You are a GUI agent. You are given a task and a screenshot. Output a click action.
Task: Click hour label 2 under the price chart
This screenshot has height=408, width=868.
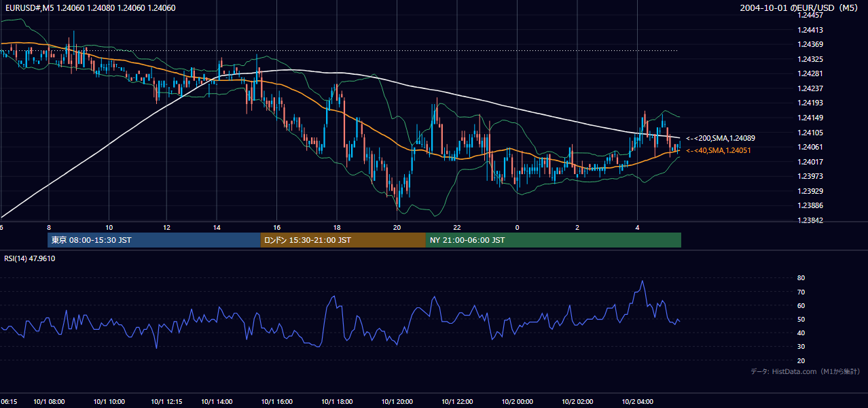[x=577, y=227]
